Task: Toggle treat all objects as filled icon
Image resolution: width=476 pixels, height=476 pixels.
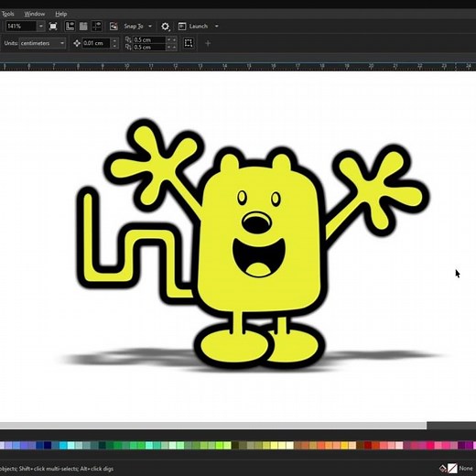Action: pos(189,43)
